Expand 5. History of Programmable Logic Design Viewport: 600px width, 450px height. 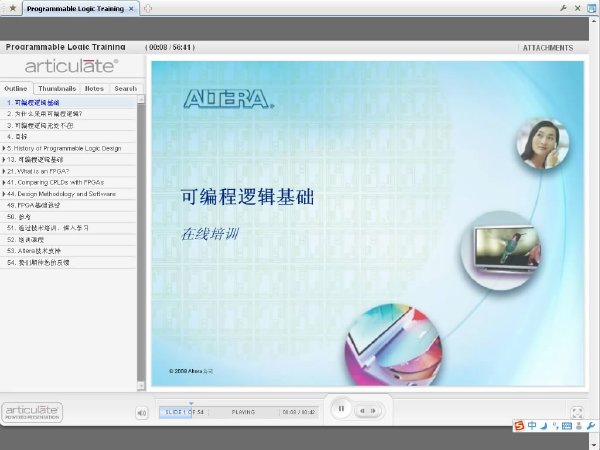point(4,148)
